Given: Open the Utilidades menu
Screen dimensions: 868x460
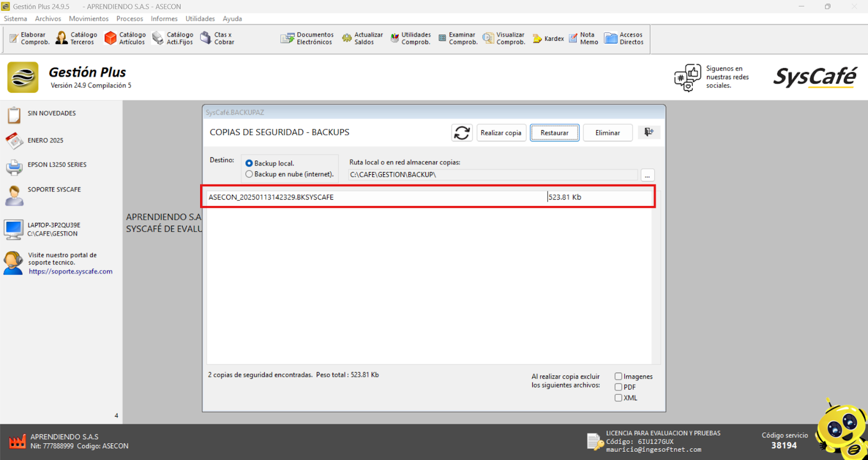Looking at the screenshot, I should [x=200, y=18].
